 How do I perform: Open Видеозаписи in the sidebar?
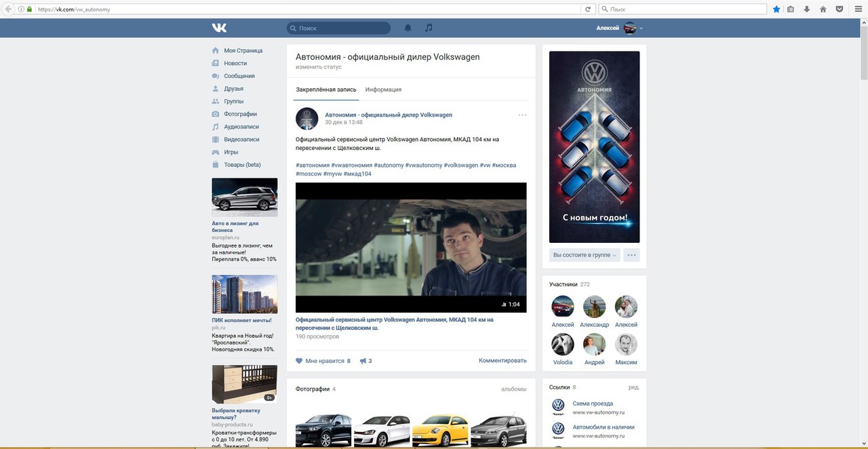click(x=241, y=140)
